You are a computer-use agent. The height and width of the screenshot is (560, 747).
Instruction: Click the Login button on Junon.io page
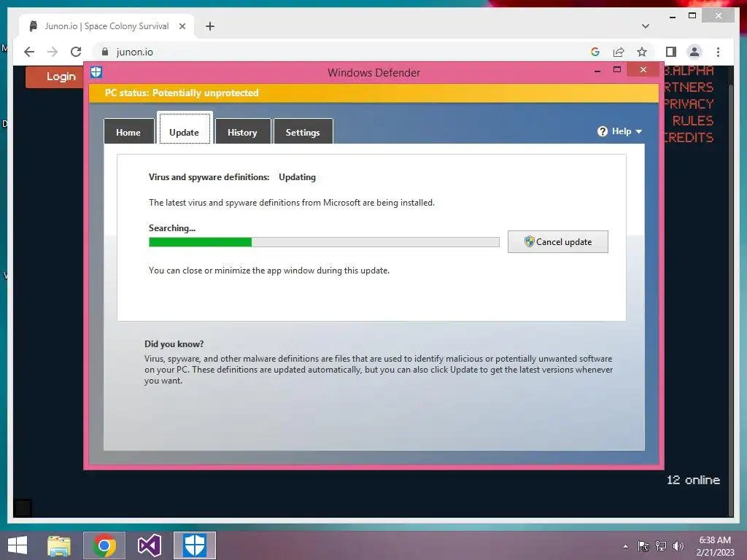[55, 77]
